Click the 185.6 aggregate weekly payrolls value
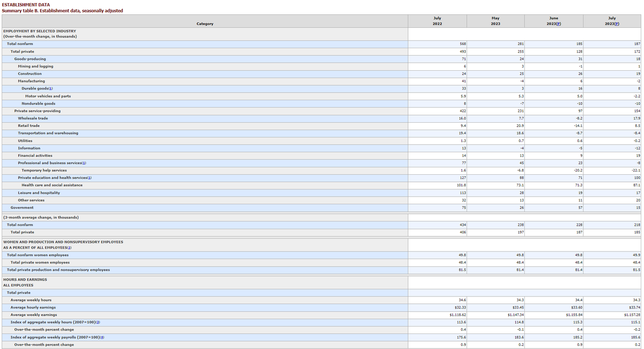Viewport: 644px width, 349px height. [x=636, y=337]
